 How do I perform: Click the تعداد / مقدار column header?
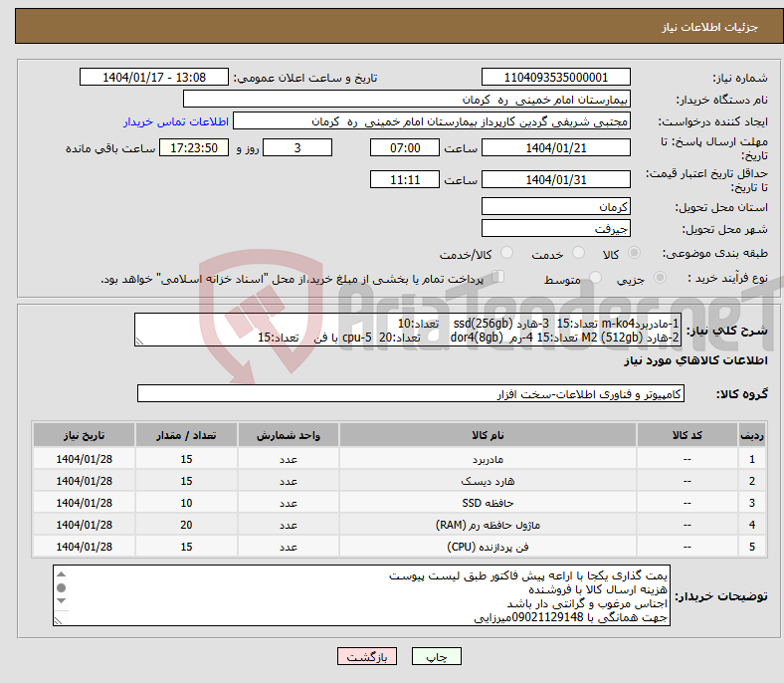click(186, 435)
